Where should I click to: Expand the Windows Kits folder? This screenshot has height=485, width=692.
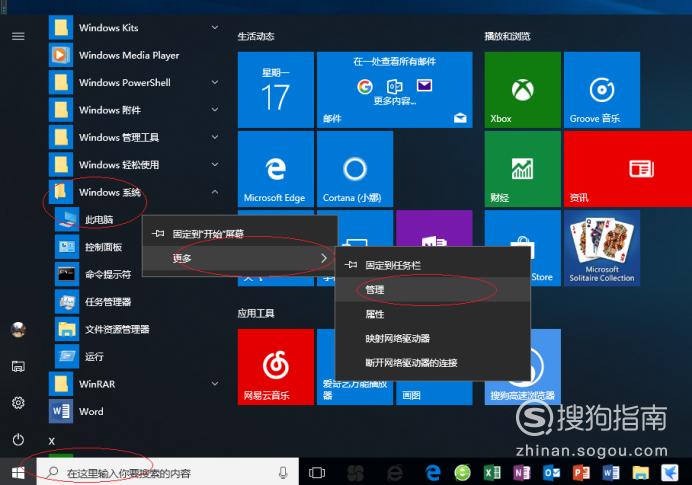tap(215, 28)
